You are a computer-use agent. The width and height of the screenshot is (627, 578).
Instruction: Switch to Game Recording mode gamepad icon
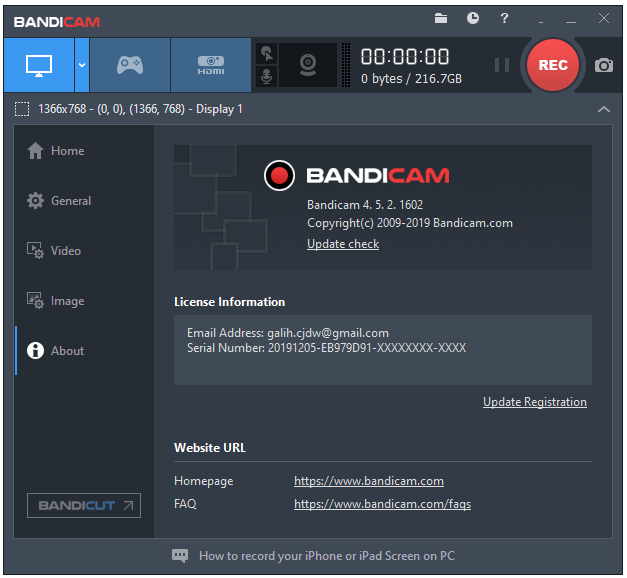pyautogui.click(x=130, y=65)
